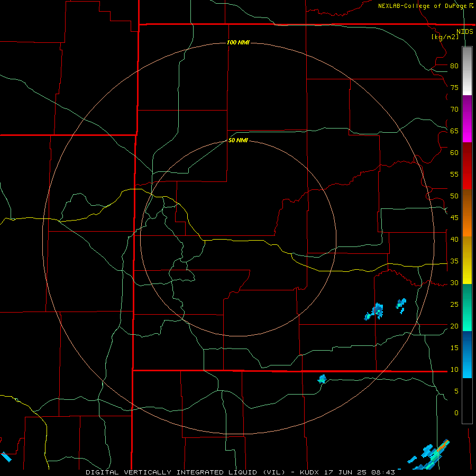Click the 20 value on the color scale

click(454, 326)
